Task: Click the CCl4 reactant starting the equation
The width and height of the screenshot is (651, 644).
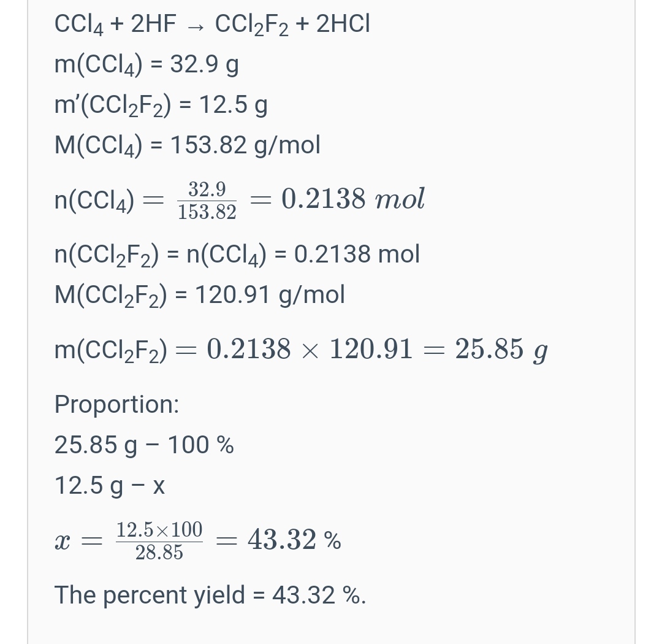Action: coord(80,25)
